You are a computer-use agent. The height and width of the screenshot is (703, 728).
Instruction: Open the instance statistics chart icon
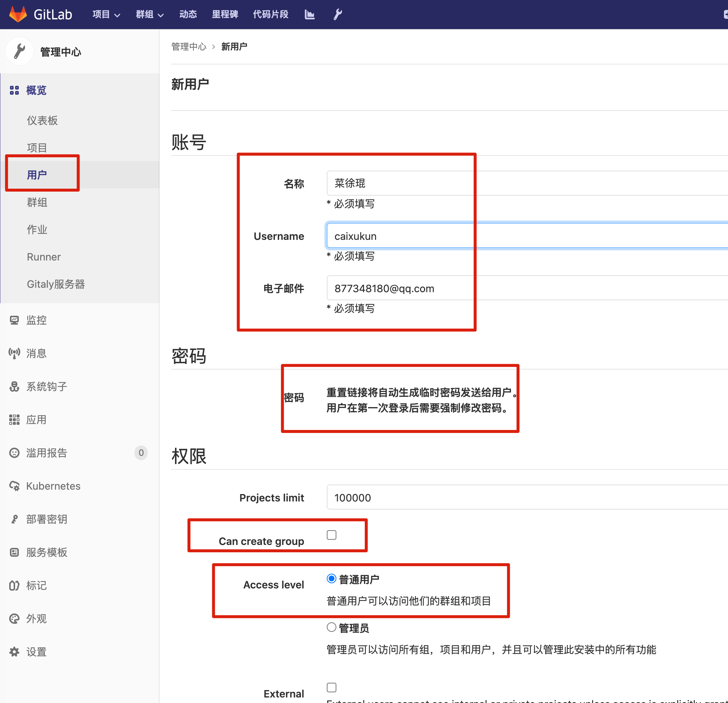309,14
